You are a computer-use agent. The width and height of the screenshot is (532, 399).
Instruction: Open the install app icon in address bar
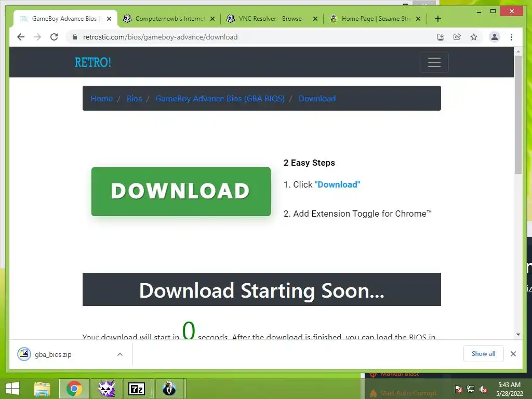(441, 37)
